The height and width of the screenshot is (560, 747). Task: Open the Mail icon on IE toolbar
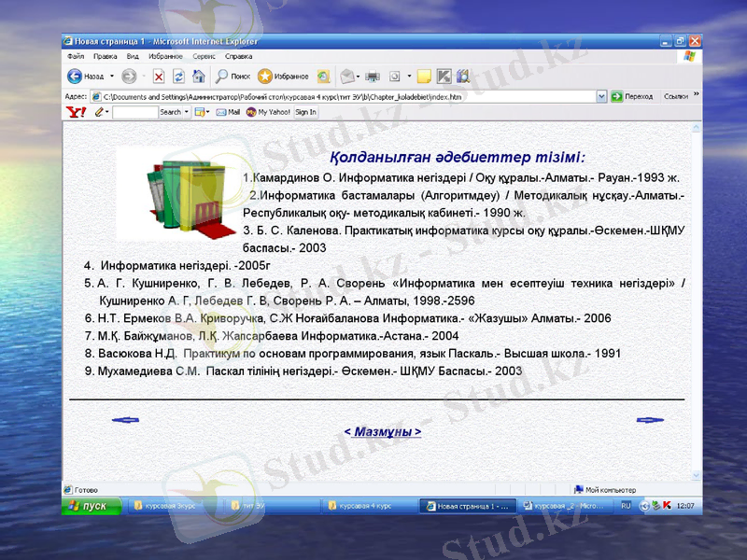click(347, 77)
